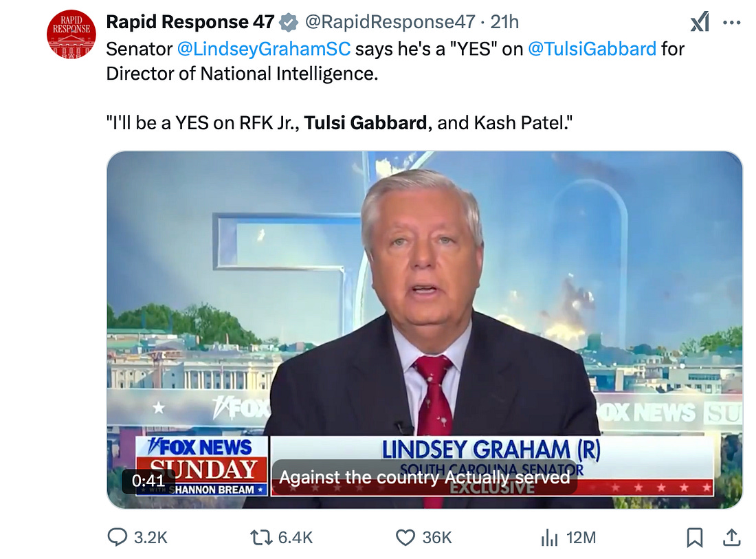Click the 36K likes count
Screen dimensions: 756x559
click(437, 537)
